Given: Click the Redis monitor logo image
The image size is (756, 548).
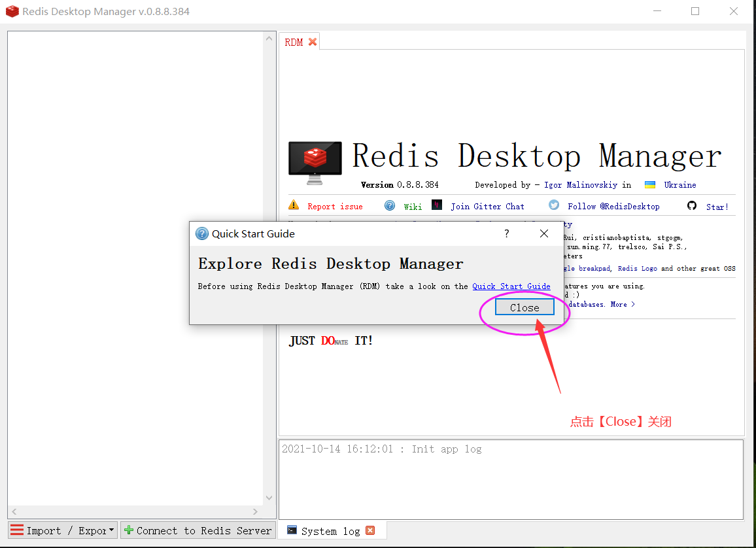Looking at the screenshot, I should click(x=315, y=163).
